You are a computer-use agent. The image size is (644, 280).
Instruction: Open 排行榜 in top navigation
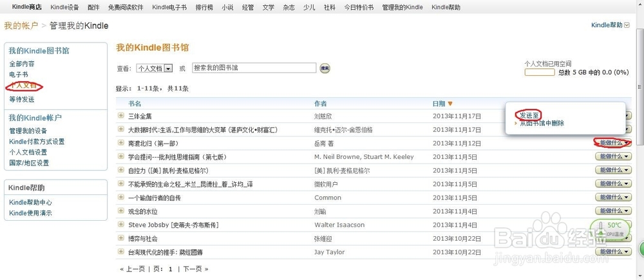(x=204, y=7)
